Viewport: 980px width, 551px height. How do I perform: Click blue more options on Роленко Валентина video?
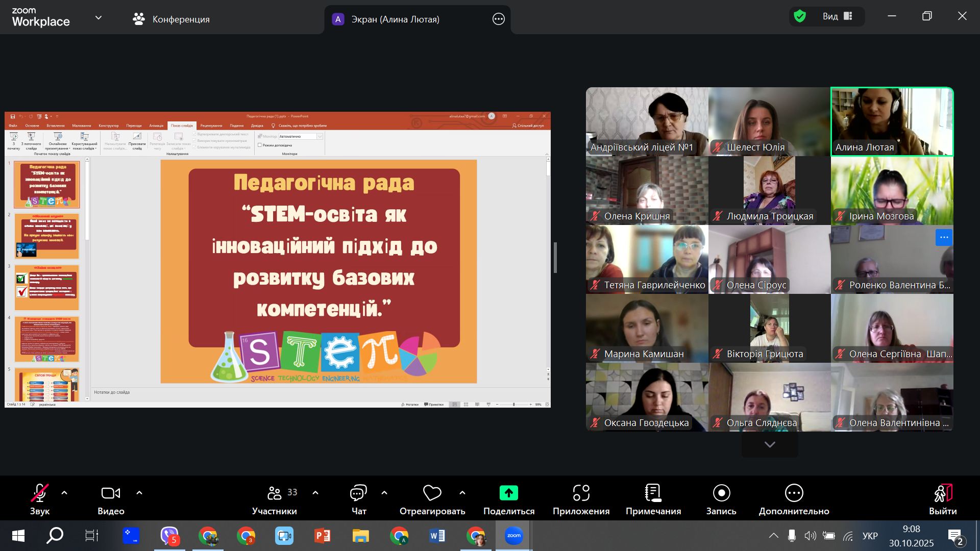point(943,237)
